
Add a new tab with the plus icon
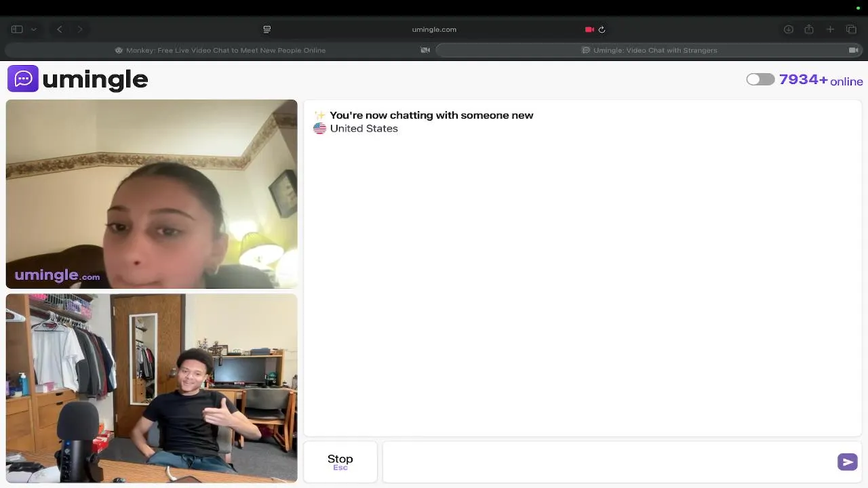click(830, 29)
